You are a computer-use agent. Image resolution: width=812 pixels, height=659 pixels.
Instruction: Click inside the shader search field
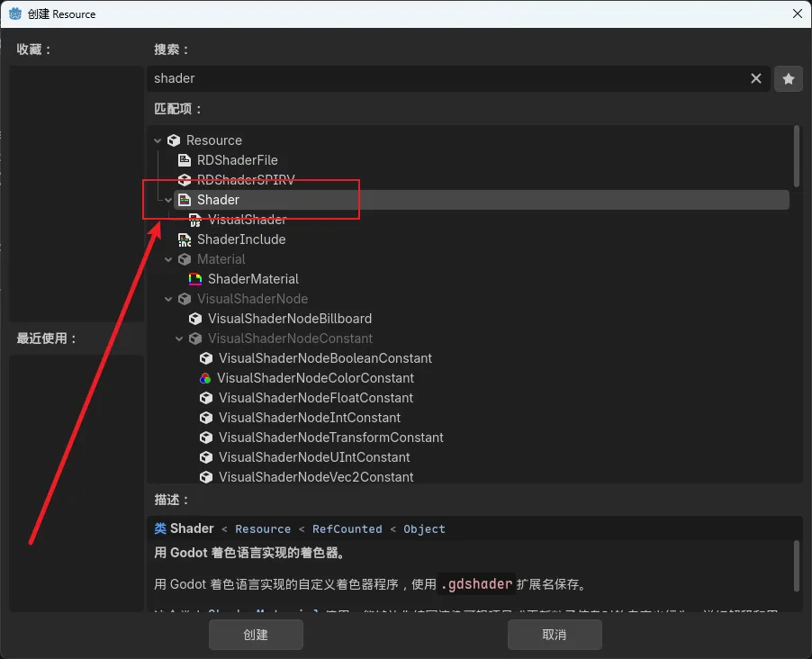coord(405,78)
